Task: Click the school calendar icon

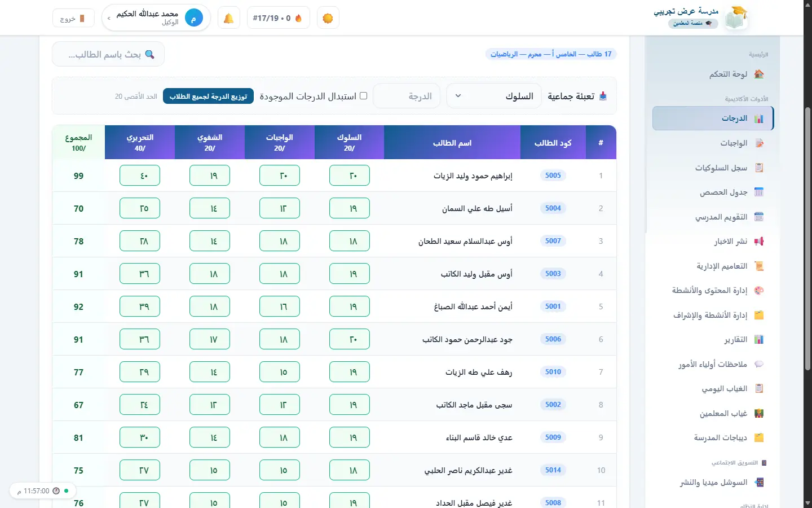Action: pyautogui.click(x=759, y=217)
